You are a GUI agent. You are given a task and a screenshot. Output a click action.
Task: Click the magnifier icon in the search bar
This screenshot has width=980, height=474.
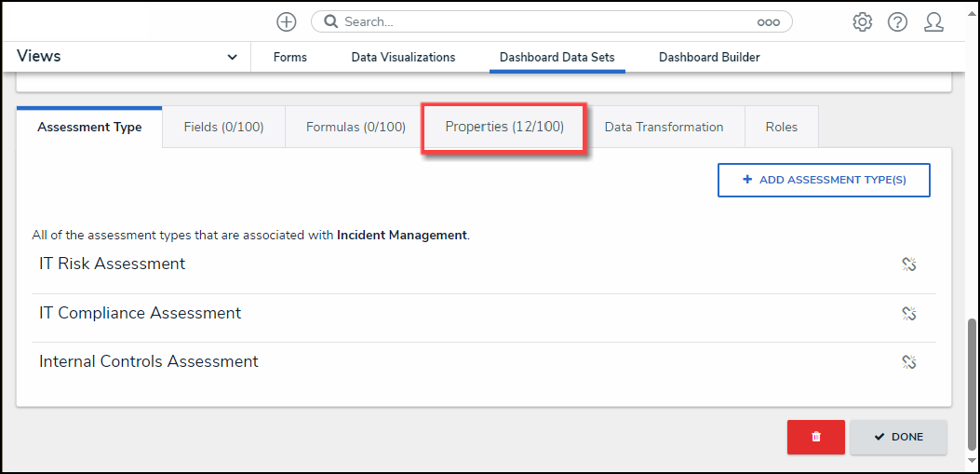(329, 21)
